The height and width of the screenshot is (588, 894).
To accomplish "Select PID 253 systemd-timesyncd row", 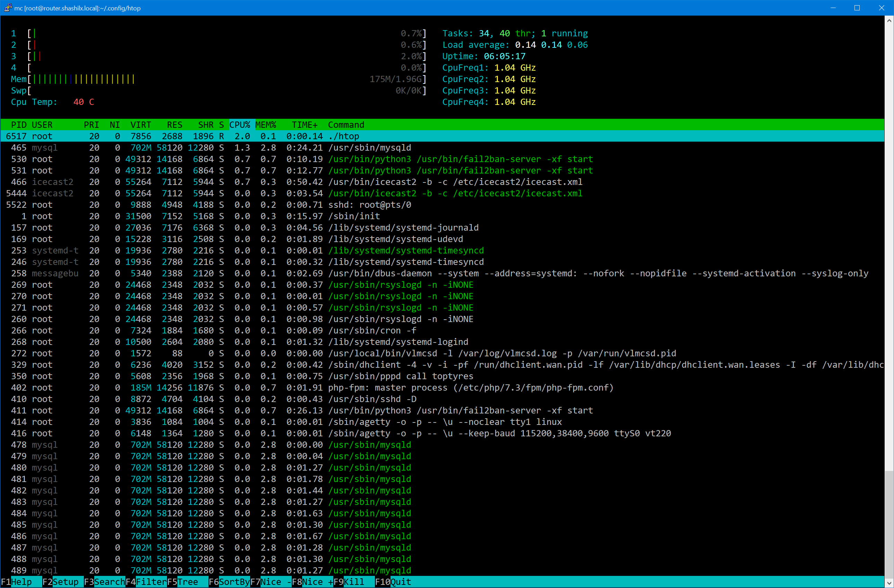I will point(442,250).
